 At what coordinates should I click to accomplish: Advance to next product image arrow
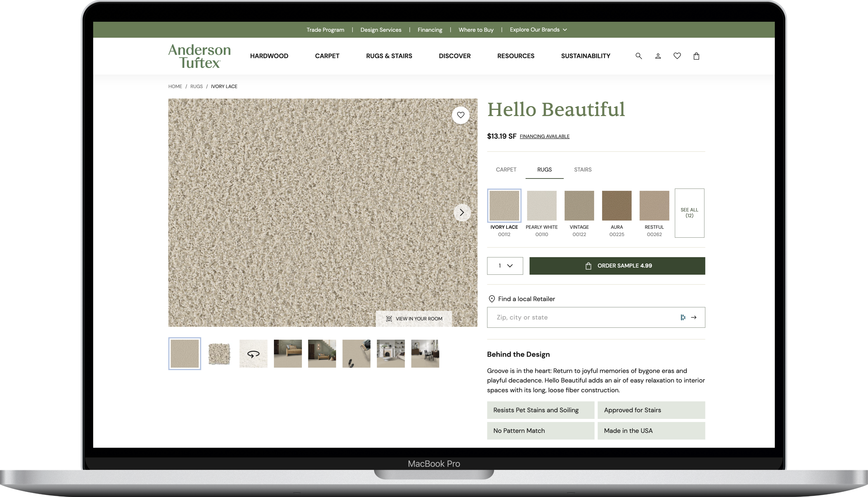tap(462, 212)
